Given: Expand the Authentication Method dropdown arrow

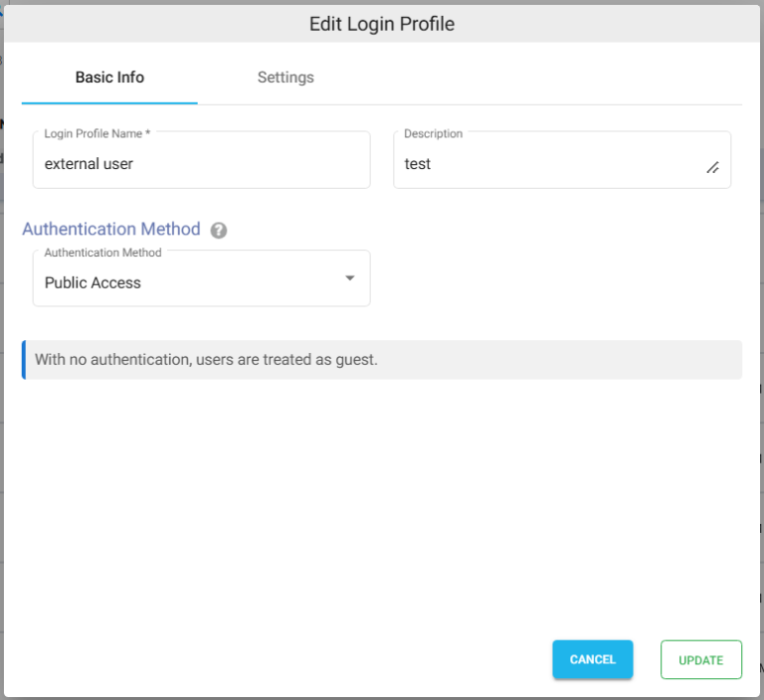Looking at the screenshot, I should (349, 278).
